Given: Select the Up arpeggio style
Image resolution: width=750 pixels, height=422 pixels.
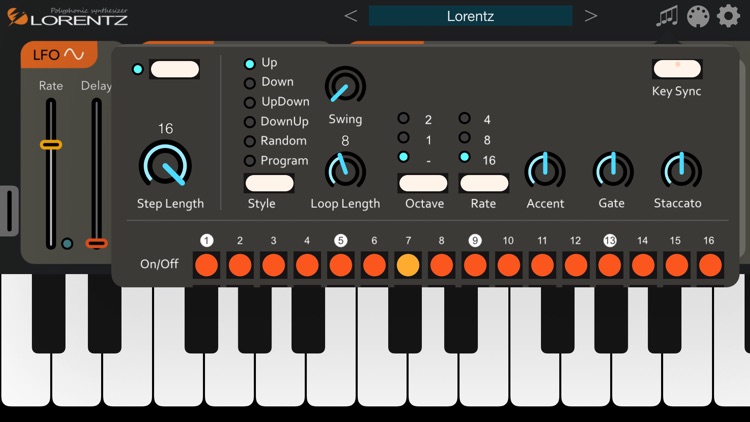Looking at the screenshot, I should coord(249,64).
